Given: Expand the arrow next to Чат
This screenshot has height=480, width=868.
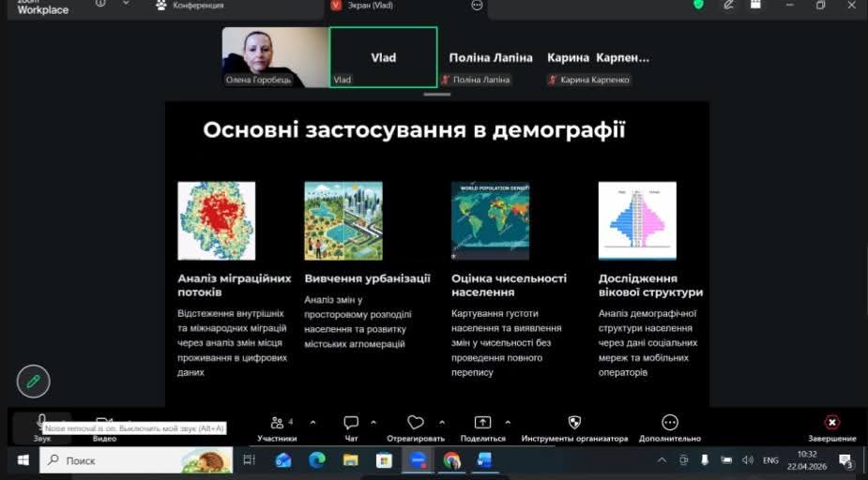Looking at the screenshot, I should tap(373, 422).
